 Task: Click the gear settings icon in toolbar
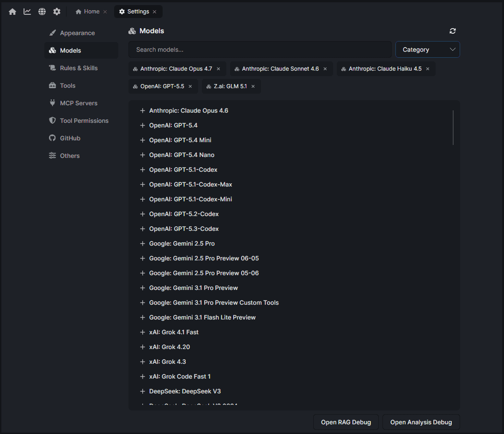57,12
